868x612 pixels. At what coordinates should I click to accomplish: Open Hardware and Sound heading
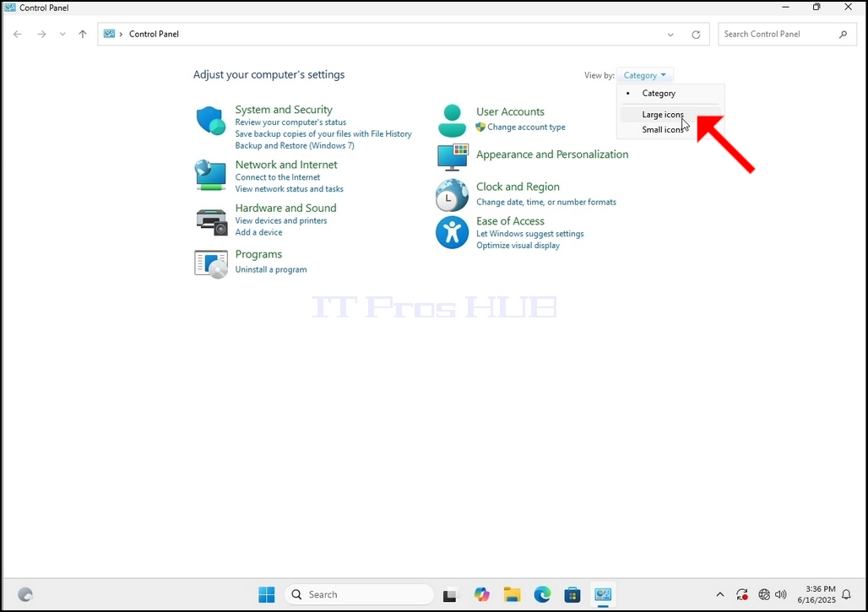click(x=285, y=208)
